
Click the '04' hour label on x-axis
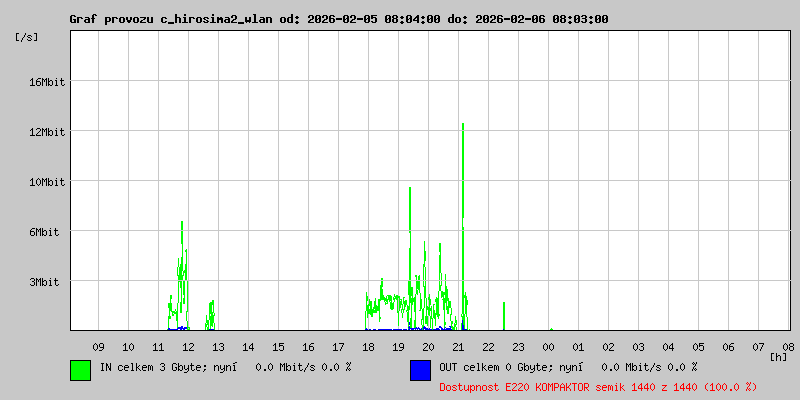coord(668,347)
